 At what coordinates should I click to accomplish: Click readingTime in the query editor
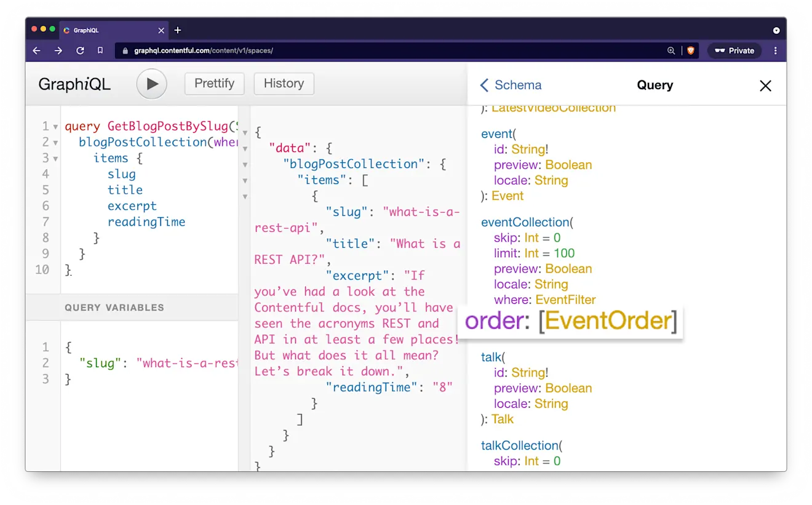146,222
